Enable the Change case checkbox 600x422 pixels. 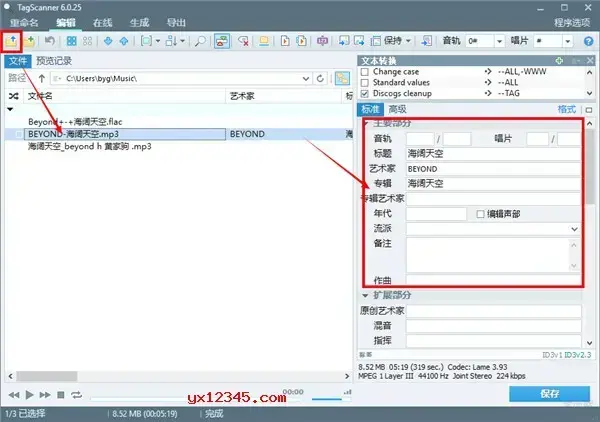coord(365,72)
